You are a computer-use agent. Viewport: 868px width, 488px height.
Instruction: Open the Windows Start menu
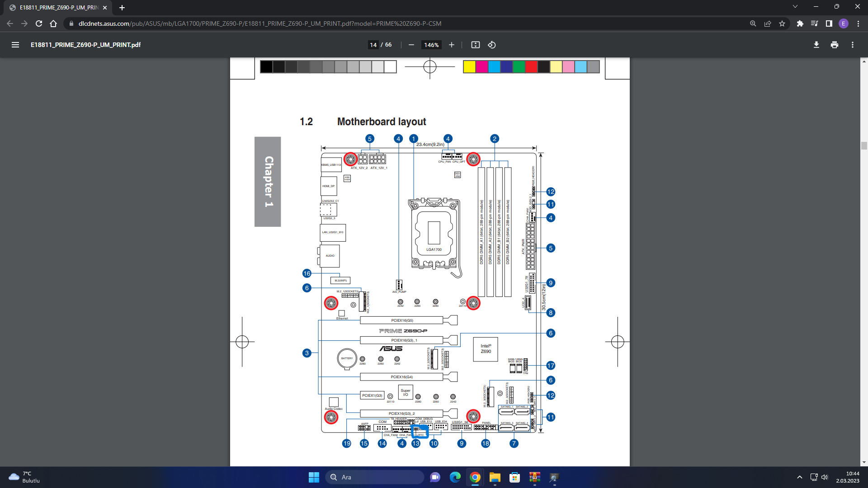(314, 477)
